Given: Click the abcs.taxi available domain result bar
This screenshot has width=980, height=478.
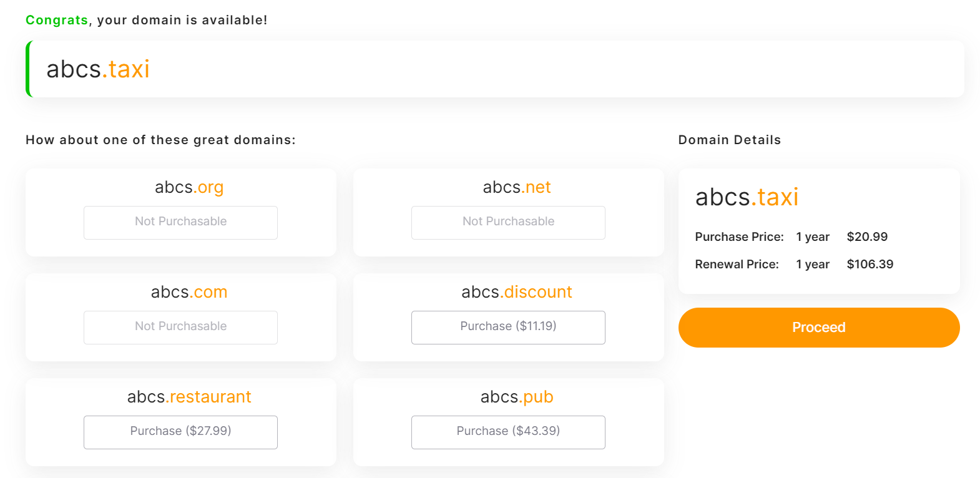Looking at the screenshot, I should 495,69.
